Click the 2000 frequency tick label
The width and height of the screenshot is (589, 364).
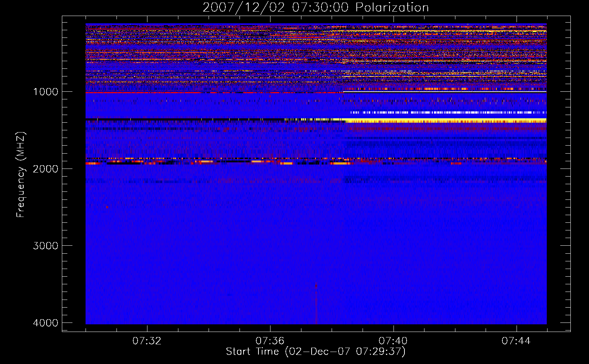[x=46, y=169]
